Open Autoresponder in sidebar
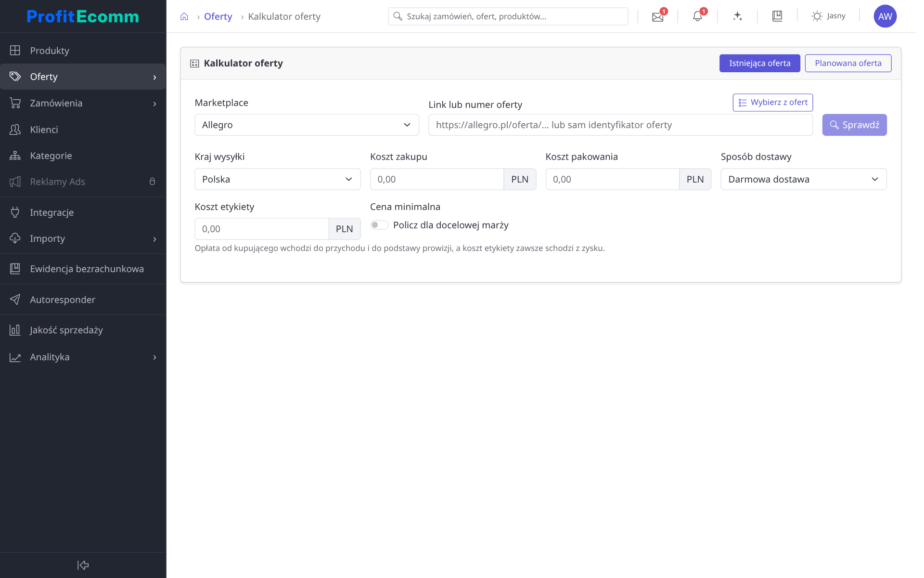Screen dimensions: 924x578 tap(83, 300)
